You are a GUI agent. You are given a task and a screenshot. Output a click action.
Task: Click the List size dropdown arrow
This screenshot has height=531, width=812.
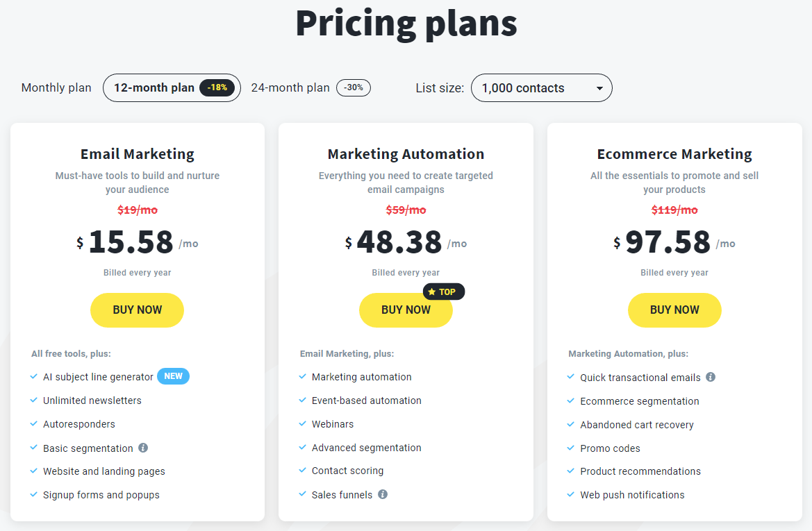[x=599, y=88]
